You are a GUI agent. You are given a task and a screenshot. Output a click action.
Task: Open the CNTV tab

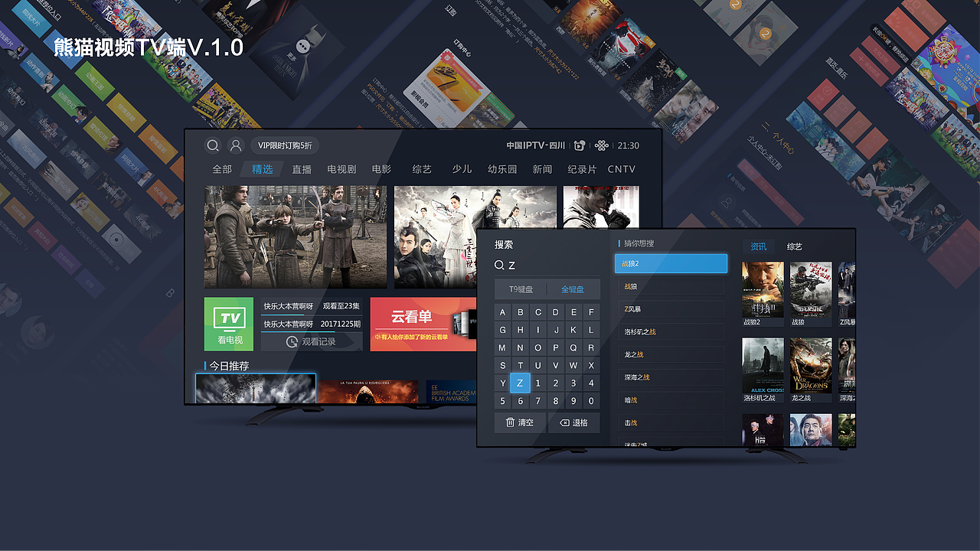pos(622,169)
